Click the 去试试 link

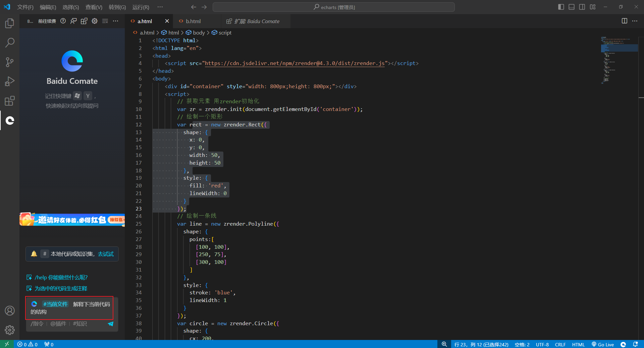(106, 254)
